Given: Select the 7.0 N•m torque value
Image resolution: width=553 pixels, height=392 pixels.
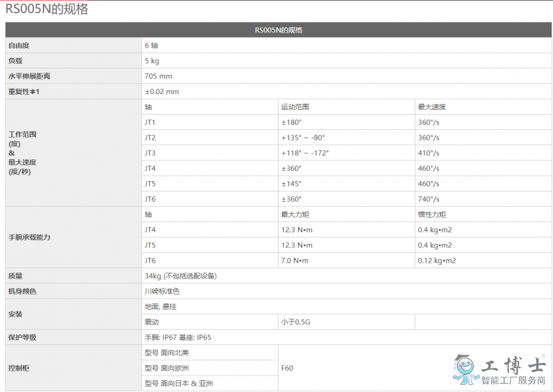Looking at the screenshot, I should click(x=295, y=261).
